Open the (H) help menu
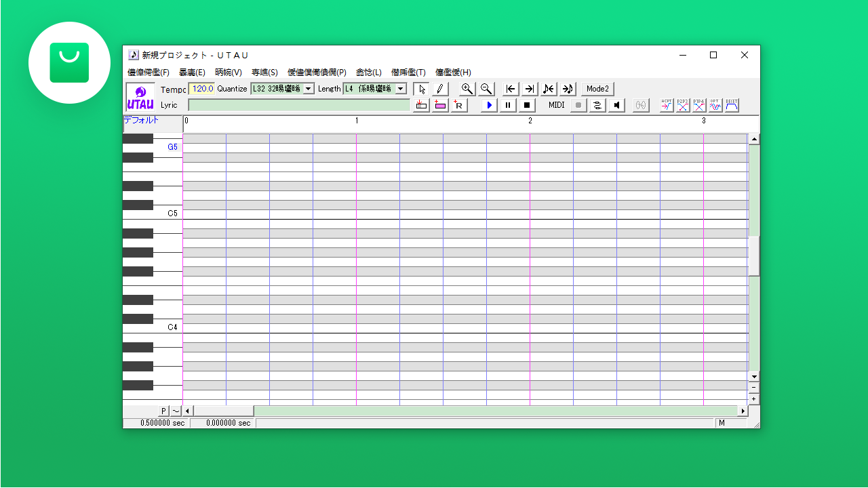Image resolution: width=868 pixels, height=488 pixels. tap(453, 73)
